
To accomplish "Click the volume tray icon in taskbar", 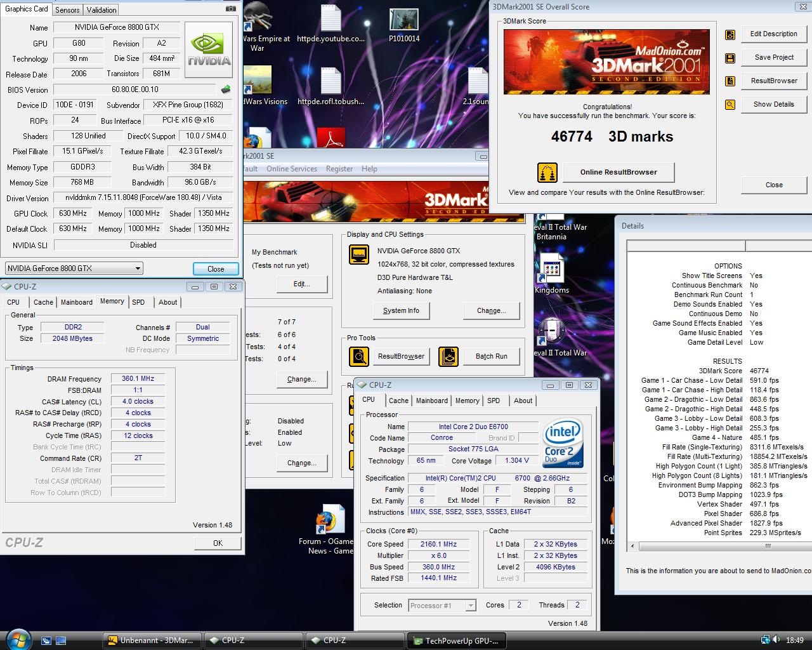I will [777, 640].
